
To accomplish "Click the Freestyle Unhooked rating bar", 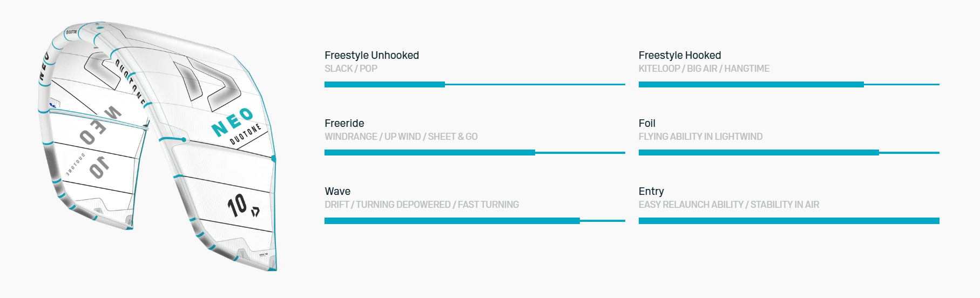I will click(475, 85).
